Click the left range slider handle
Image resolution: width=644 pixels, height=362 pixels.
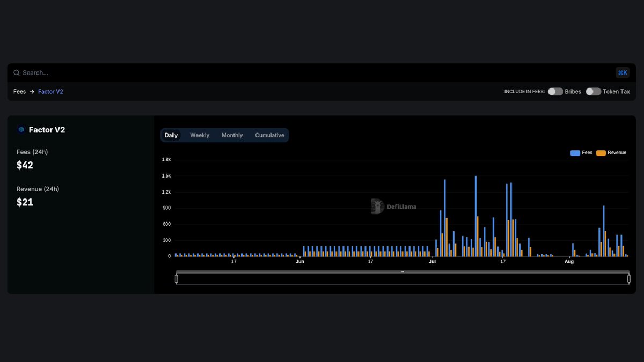tap(177, 278)
